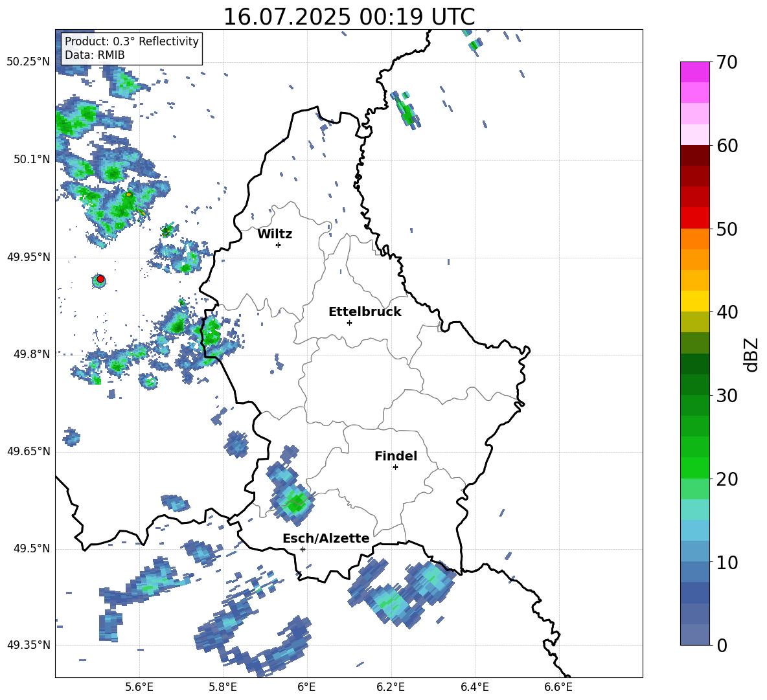
Task: Click the 49.5°N latitude label
Action: point(32,548)
